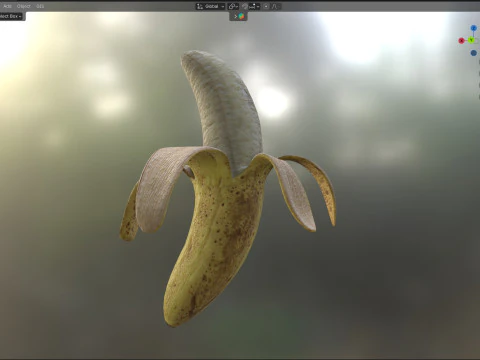Open the Global transform orientation dropdown

point(210,6)
